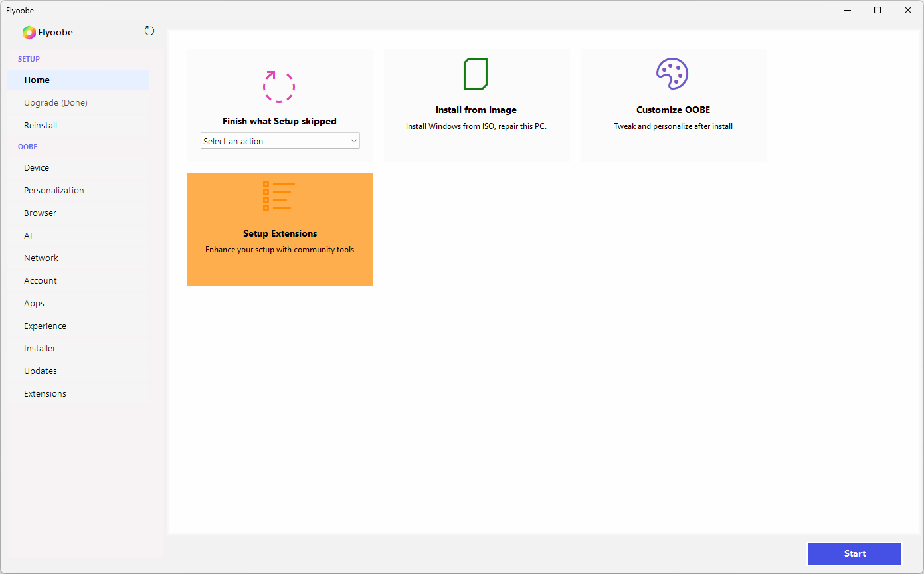Navigate to the Network page
This screenshot has width=924, height=574.
(x=41, y=258)
